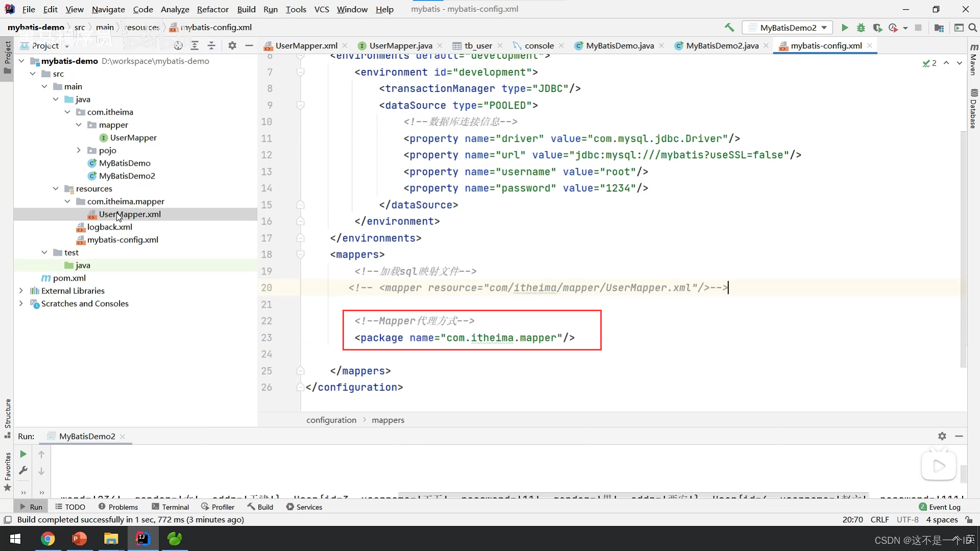
Task: Run with coverage using the shield icon
Action: (877, 28)
